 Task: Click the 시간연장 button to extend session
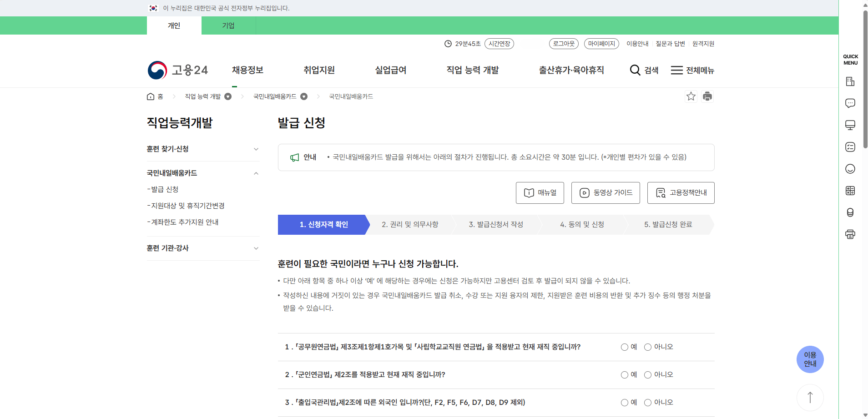500,43
